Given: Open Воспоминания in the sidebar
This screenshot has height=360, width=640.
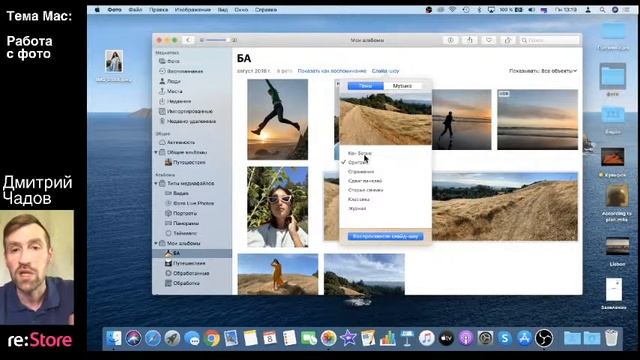Looking at the screenshot, I should pyautogui.click(x=184, y=71).
